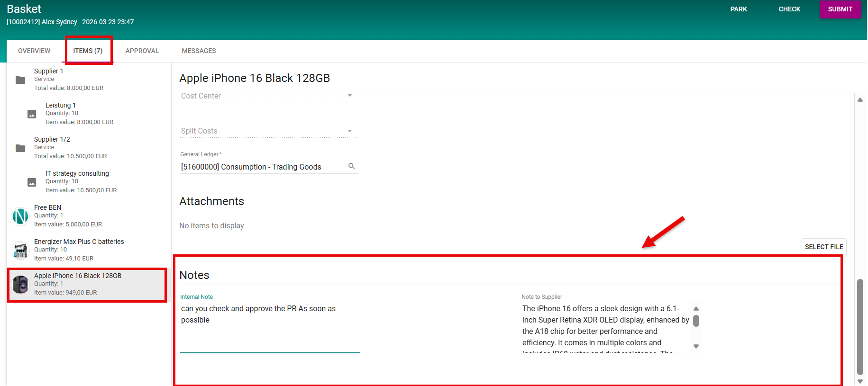Click the Free BEN logo icon

click(20, 216)
